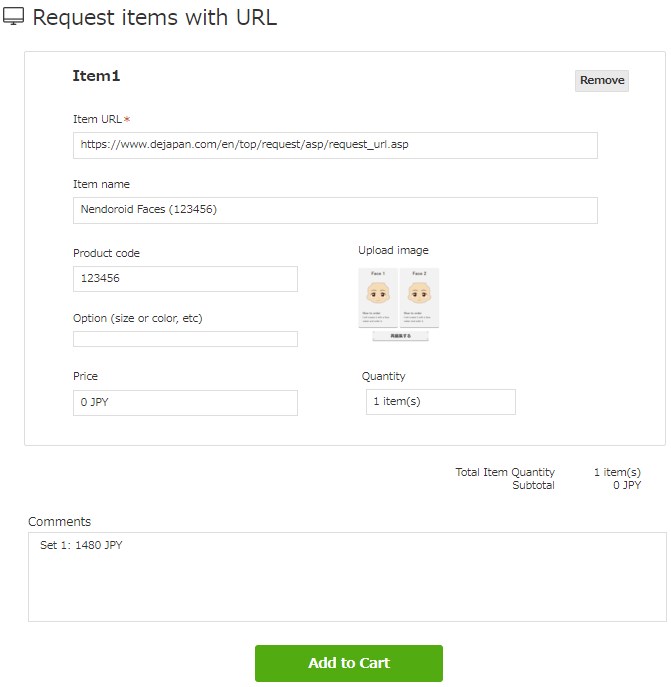
Task: Select the Quantity field showing 1 item(s)
Action: [x=440, y=402]
